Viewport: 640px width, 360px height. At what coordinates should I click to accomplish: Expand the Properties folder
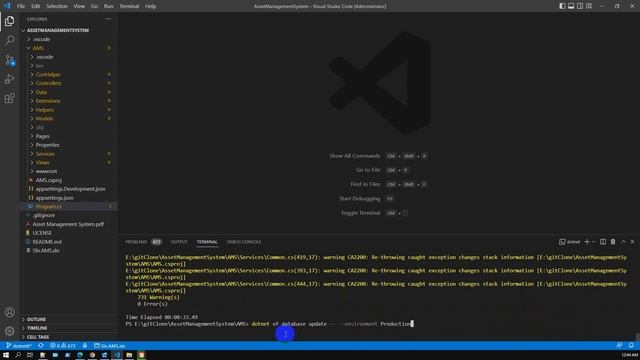pos(69,145)
